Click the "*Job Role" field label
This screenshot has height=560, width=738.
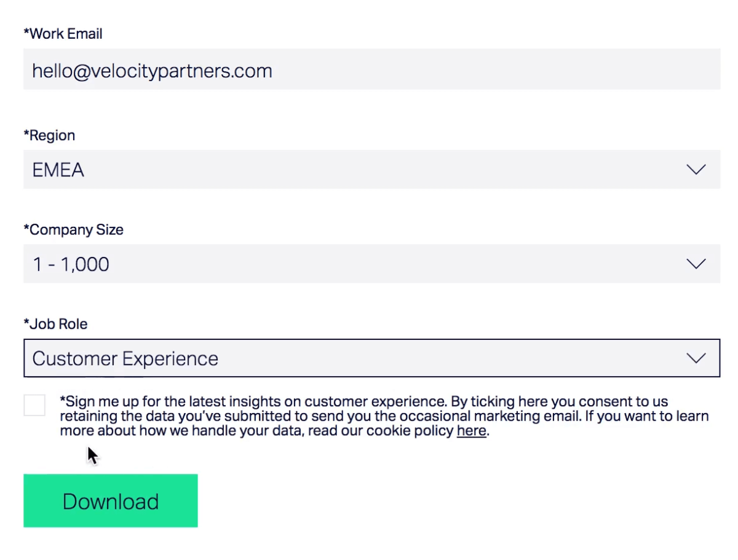(x=55, y=324)
